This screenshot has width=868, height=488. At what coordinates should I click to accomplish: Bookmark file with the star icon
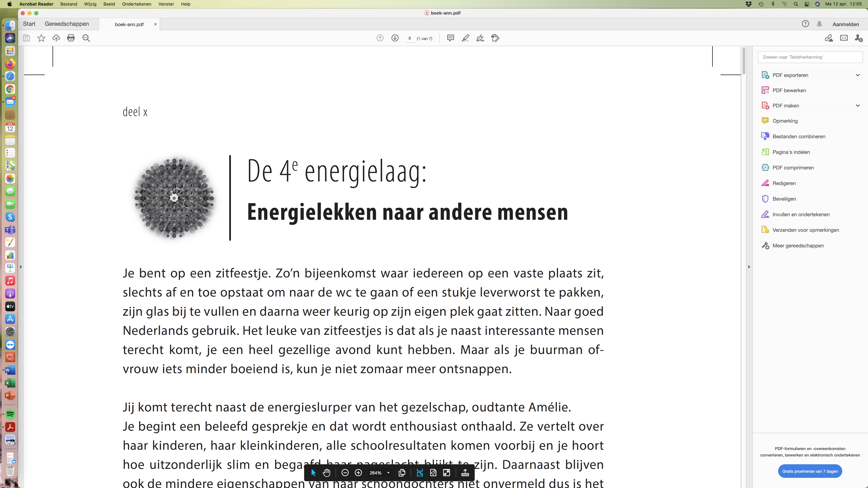click(41, 38)
